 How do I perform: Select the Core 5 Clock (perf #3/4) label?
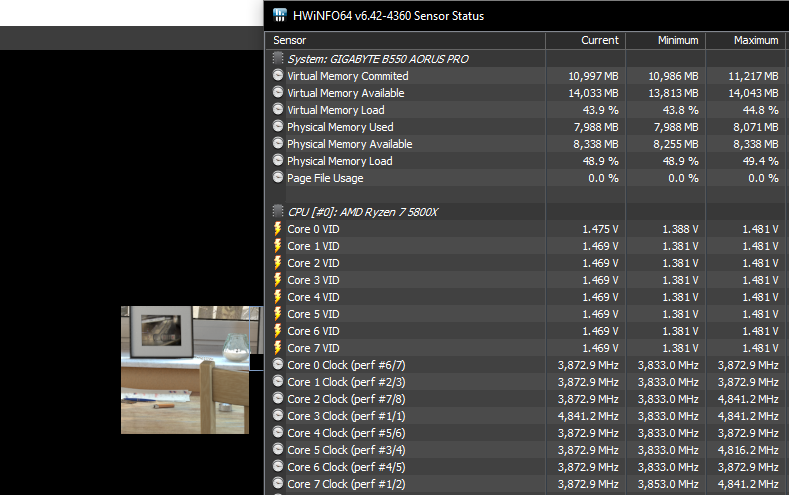click(x=346, y=450)
